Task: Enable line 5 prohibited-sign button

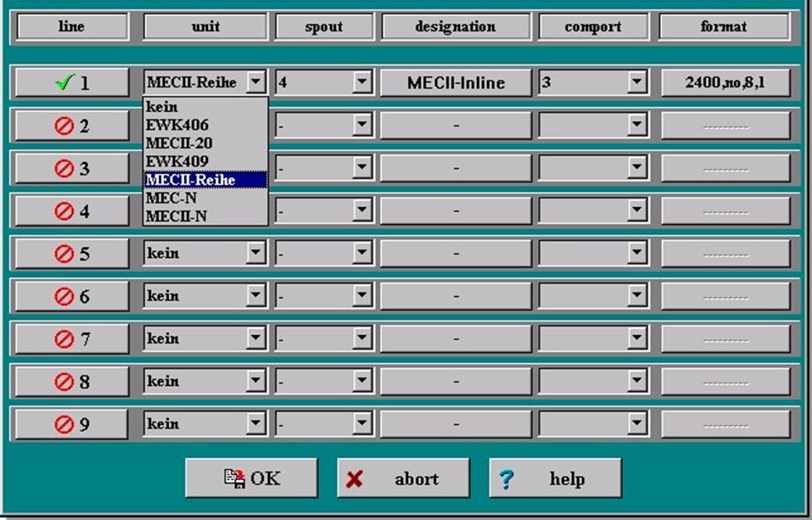Action: tap(72, 254)
